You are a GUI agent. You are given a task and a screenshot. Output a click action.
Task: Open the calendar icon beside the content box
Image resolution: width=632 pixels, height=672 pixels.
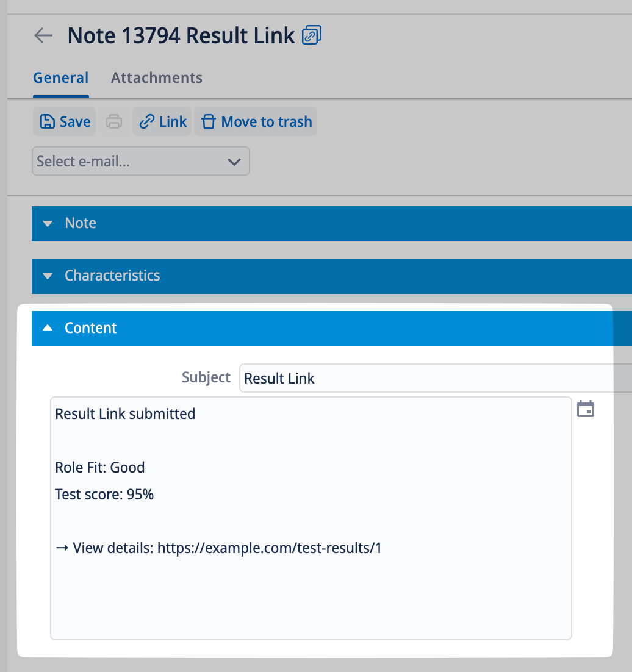click(586, 409)
